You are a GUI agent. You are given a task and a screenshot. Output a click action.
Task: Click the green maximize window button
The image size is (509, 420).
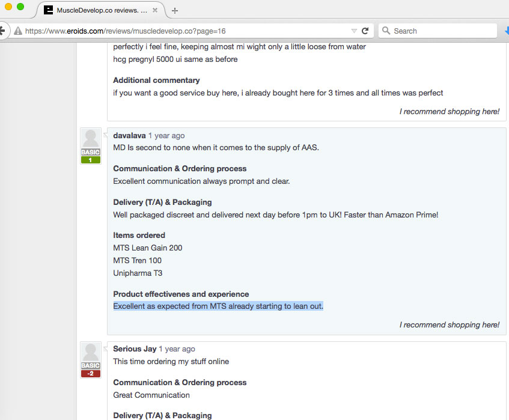coord(20,7)
